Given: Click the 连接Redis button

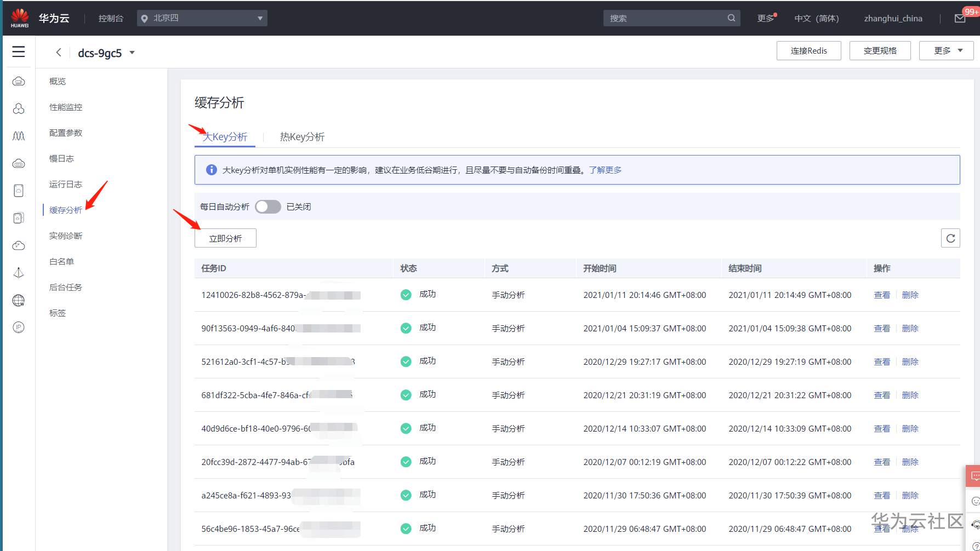Looking at the screenshot, I should point(808,51).
